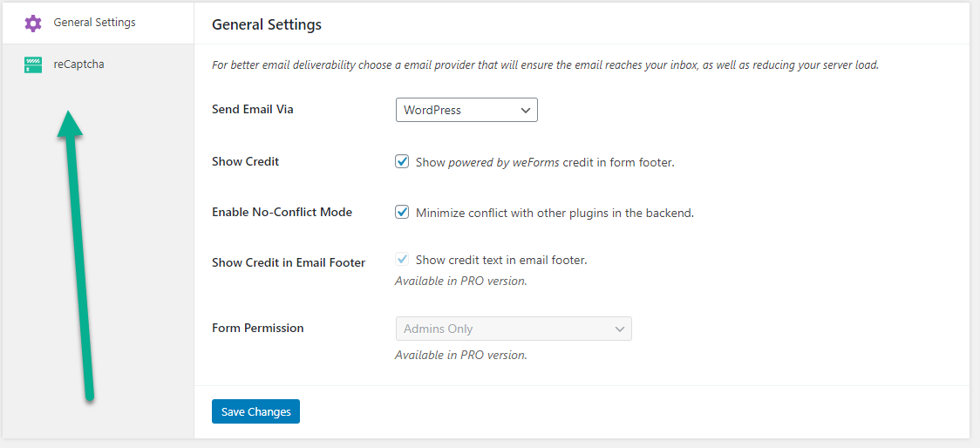Click the Show Credit in Email Footer label
Image resolution: width=980 pixels, height=448 pixels.
[x=289, y=262]
